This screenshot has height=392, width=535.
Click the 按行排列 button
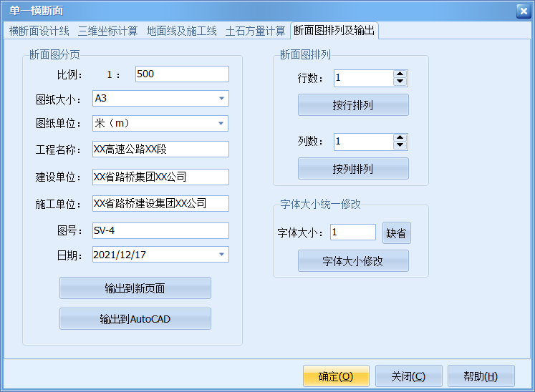(x=353, y=105)
